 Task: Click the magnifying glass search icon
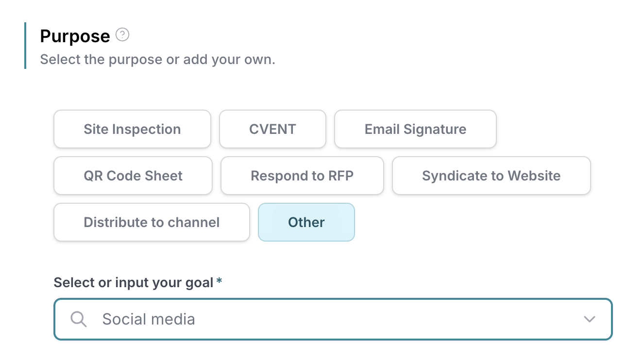(78, 319)
